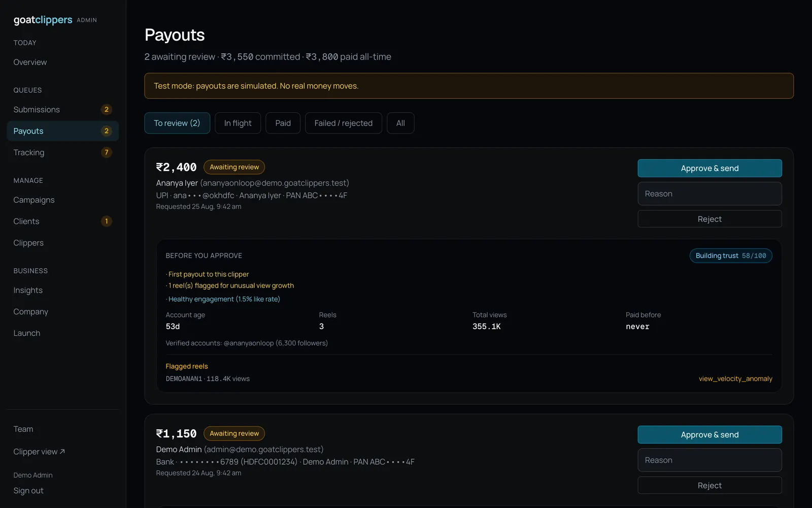The height and width of the screenshot is (508, 812).
Task: Reject the ₹1,150 payout
Action: 709,485
